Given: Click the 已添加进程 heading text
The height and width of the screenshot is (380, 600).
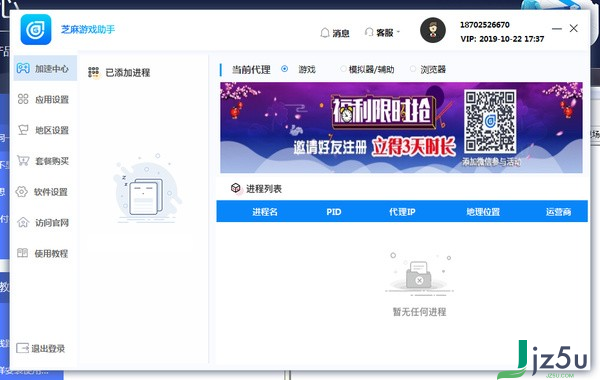Looking at the screenshot, I should pyautogui.click(x=128, y=72).
